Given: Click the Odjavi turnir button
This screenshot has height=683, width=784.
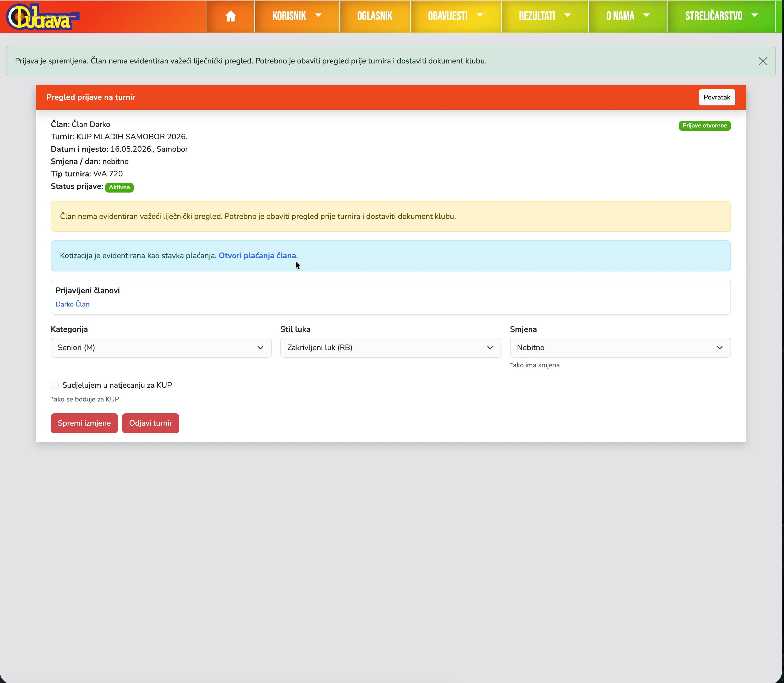Looking at the screenshot, I should tap(150, 423).
